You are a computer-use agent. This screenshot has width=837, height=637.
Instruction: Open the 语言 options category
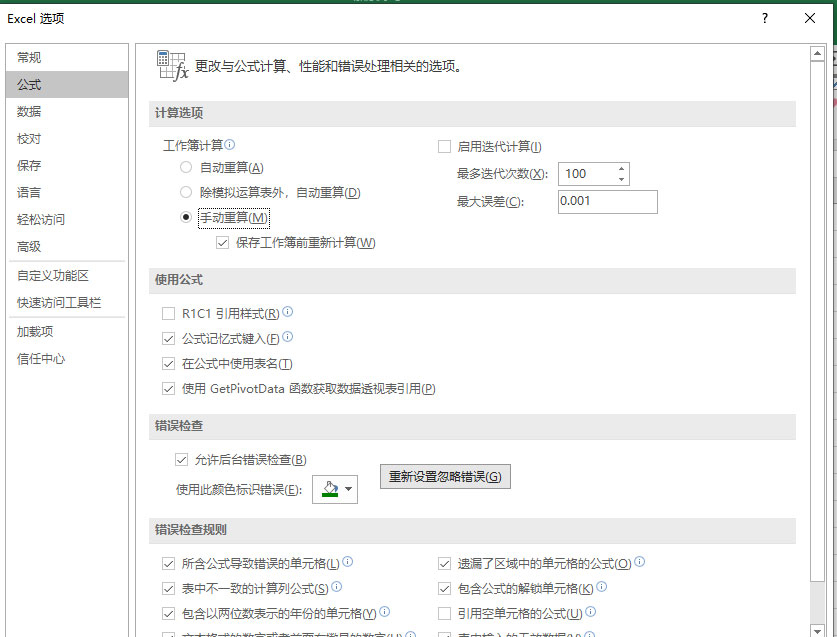(67, 192)
